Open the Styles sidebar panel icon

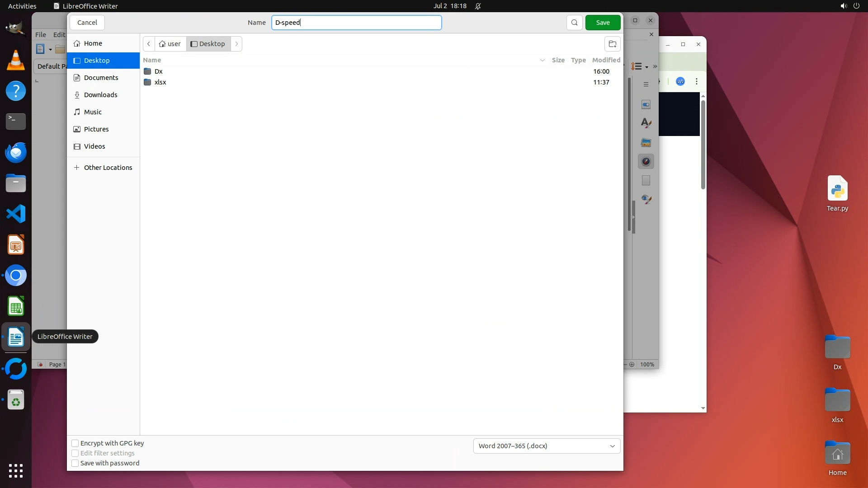(x=646, y=123)
